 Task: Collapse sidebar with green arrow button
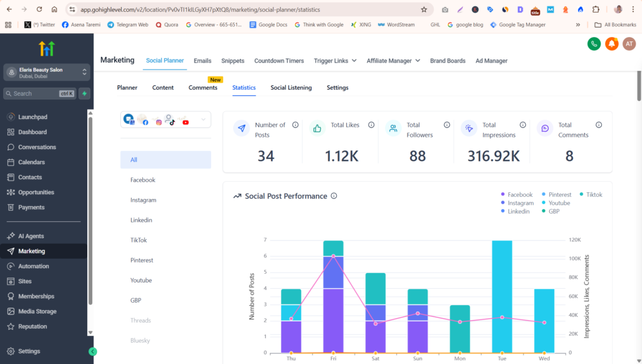pyautogui.click(x=93, y=351)
